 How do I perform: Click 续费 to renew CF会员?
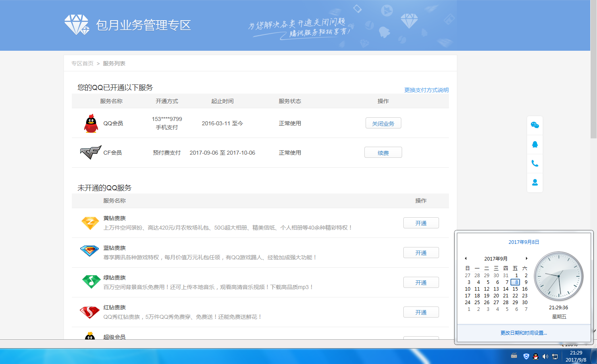pos(383,153)
